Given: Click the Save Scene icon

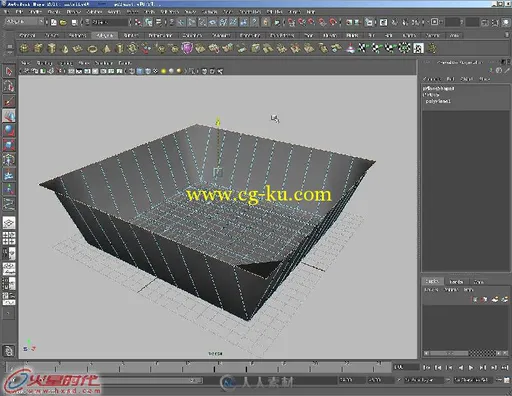Looking at the screenshot, I should point(74,22).
